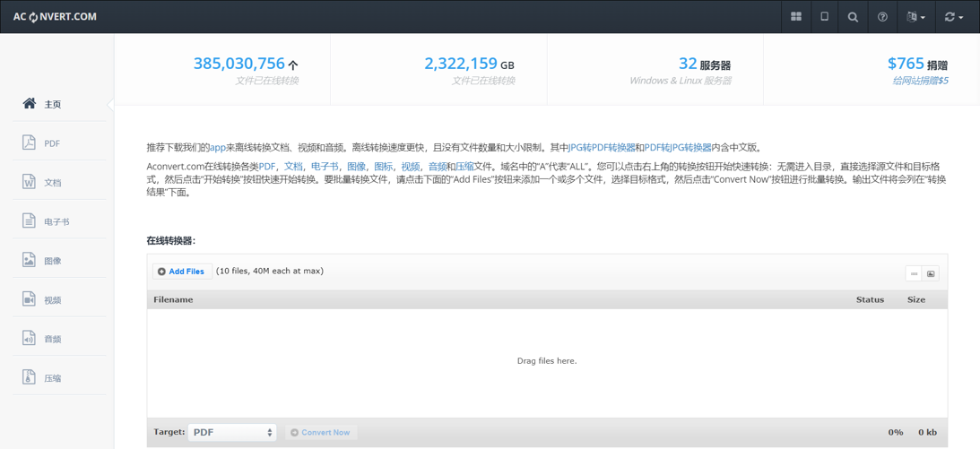This screenshot has height=449, width=980.
Task: Expand the language translation dropdown
Action: click(x=915, y=17)
